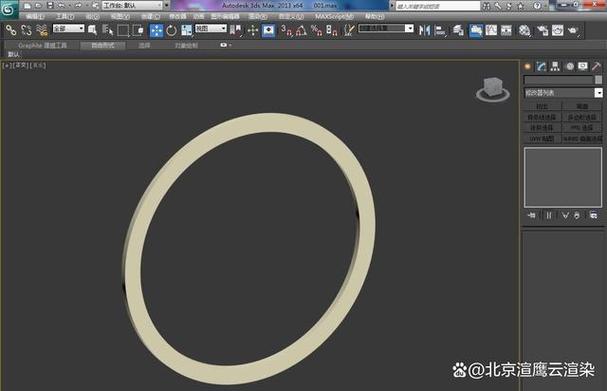
Task: Click the Unlink Selection tool
Action: coord(26,30)
